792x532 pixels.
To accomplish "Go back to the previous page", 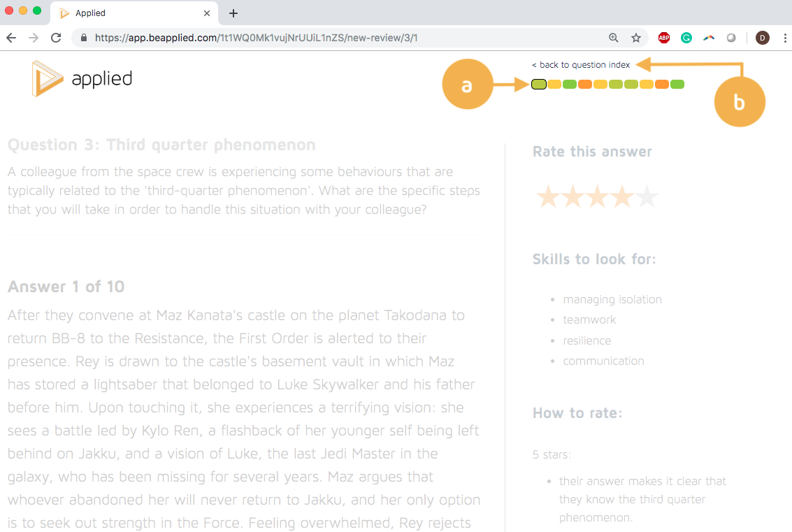I will coord(11,38).
